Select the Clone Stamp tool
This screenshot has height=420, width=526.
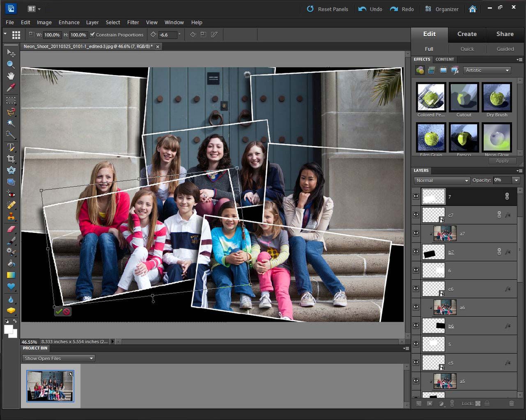pos(11,217)
